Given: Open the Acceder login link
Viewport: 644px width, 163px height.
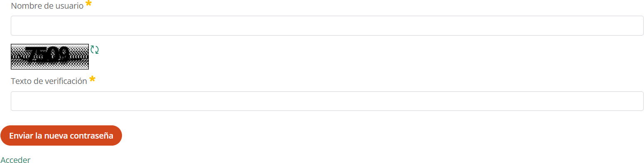Looking at the screenshot, I should pyautogui.click(x=15, y=160).
